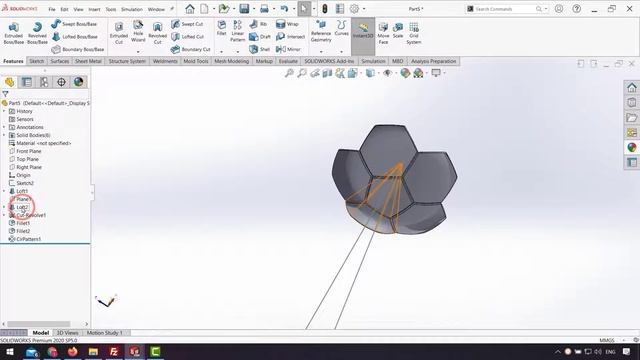This screenshot has width=640, height=360.
Task: Open Firefox from the taskbar
Action: pyautogui.click(x=73, y=351)
